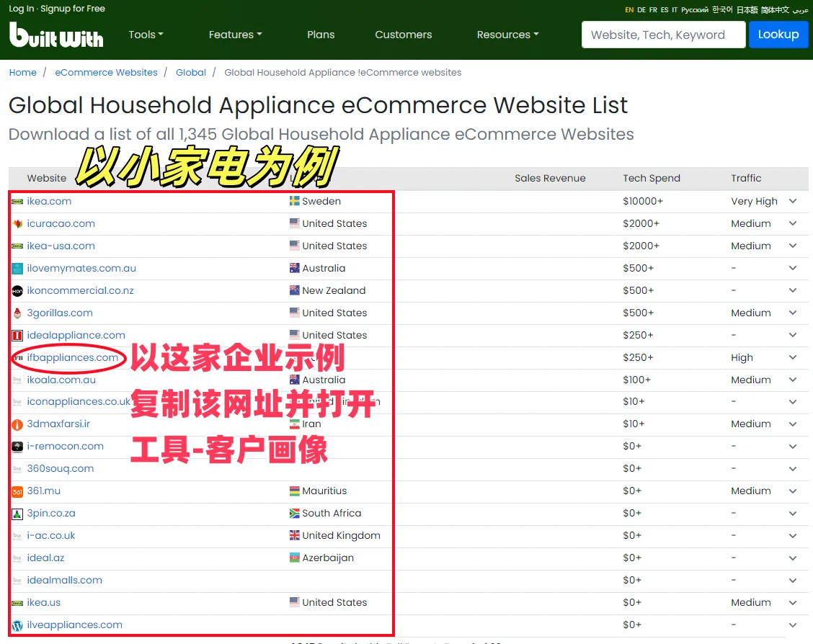Click the Sweden flag beside ikea.com
The height and width of the screenshot is (644, 813).
point(294,201)
